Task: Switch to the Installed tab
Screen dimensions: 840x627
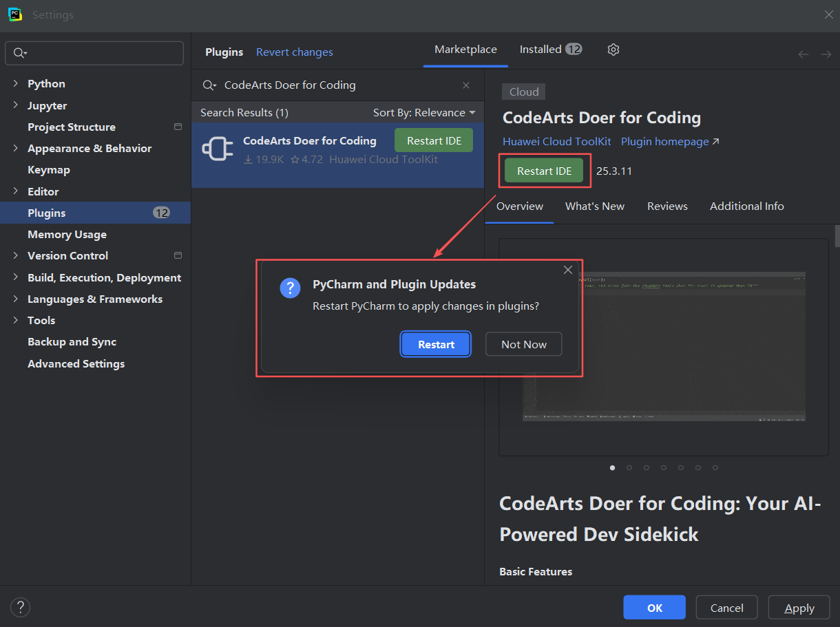Action: 550,50
